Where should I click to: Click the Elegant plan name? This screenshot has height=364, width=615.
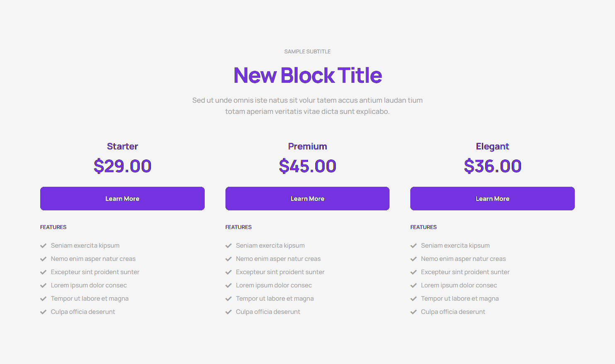pos(492,146)
